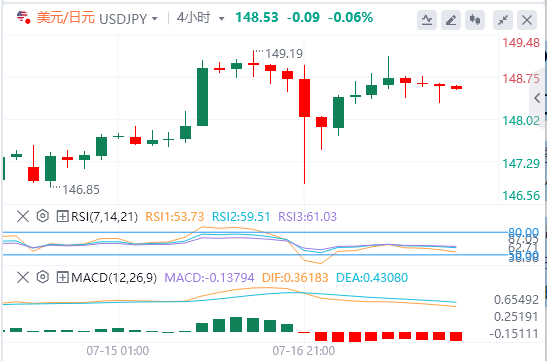Remove the MACD indicator with X

point(23,278)
